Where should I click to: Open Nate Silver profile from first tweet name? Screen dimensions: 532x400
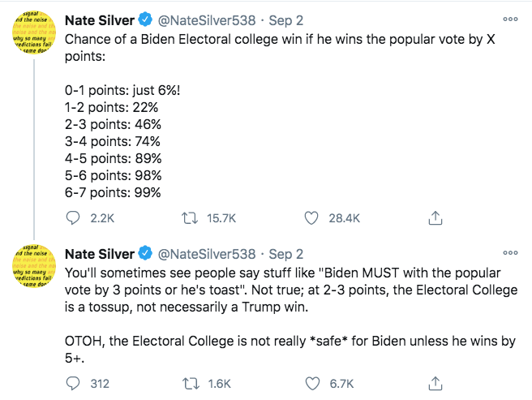[100, 20]
